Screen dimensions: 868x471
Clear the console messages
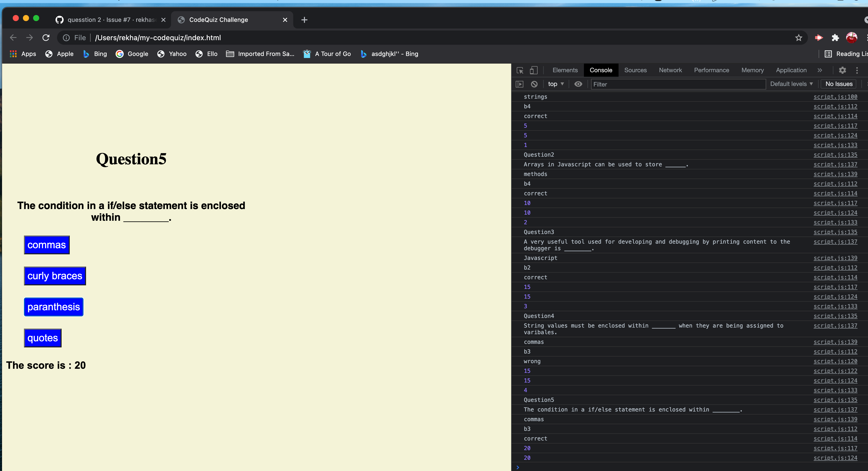point(534,84)
